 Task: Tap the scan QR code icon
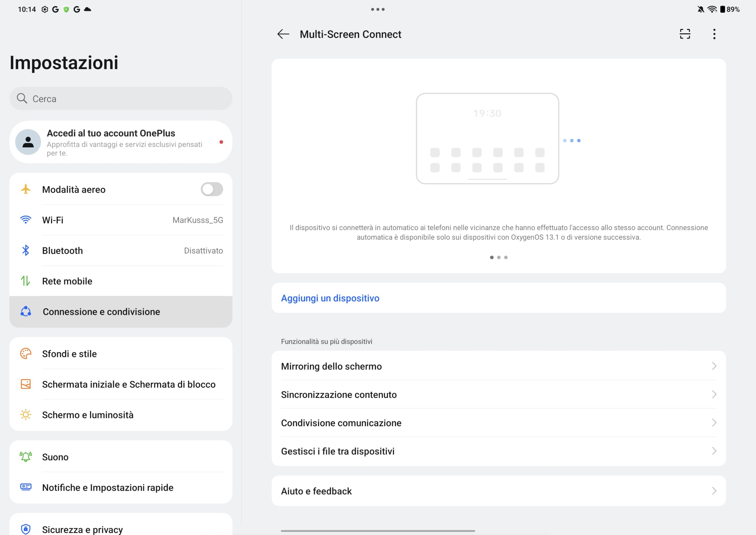pos(685,34)
